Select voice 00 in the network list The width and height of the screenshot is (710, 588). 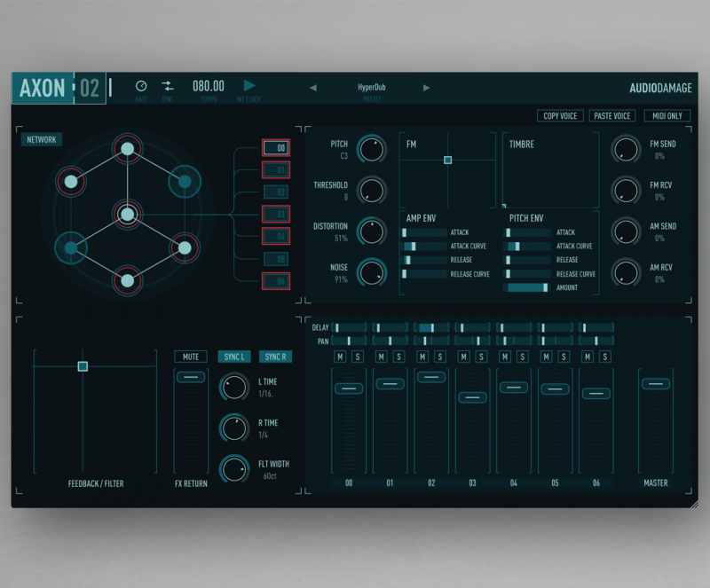point(275,148)
